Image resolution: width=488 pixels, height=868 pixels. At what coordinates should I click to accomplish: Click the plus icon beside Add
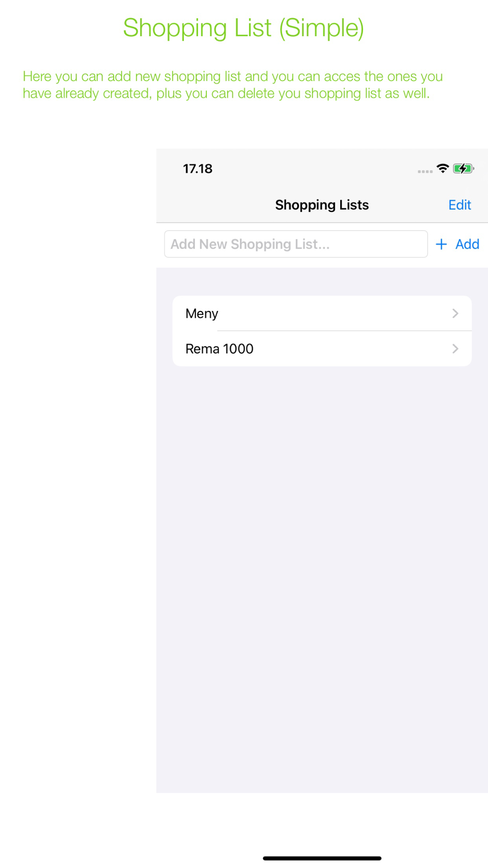coord(441,244)
